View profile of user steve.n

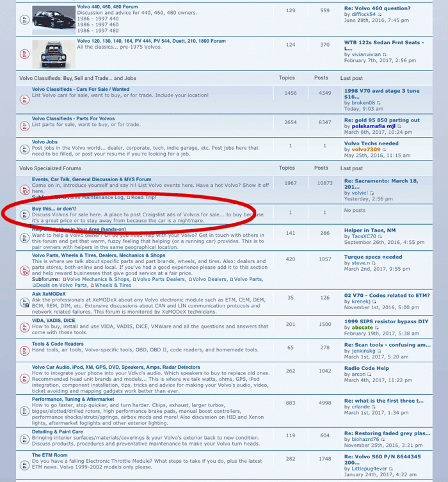click(x=361, y=263)
